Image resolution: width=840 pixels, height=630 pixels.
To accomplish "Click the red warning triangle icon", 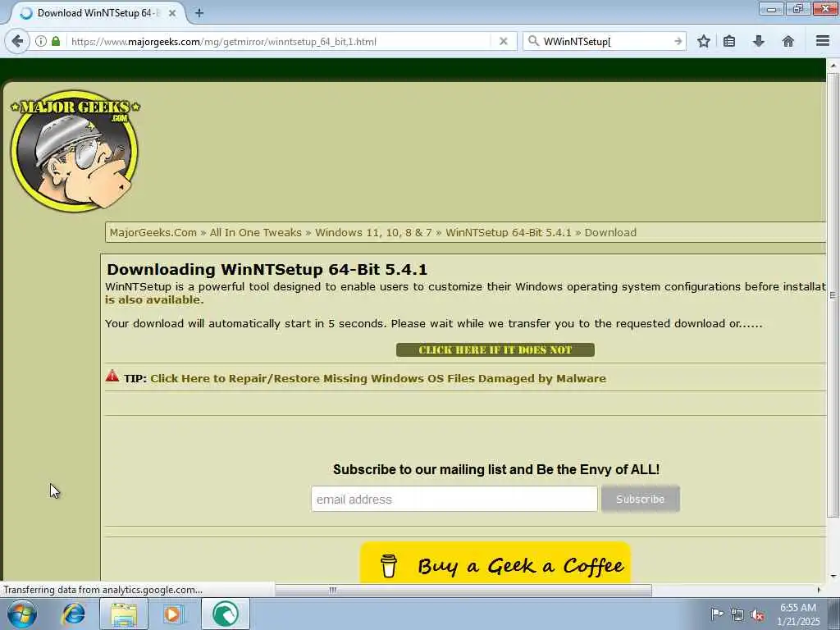I will pyautogui.click(x=112, y=376).
